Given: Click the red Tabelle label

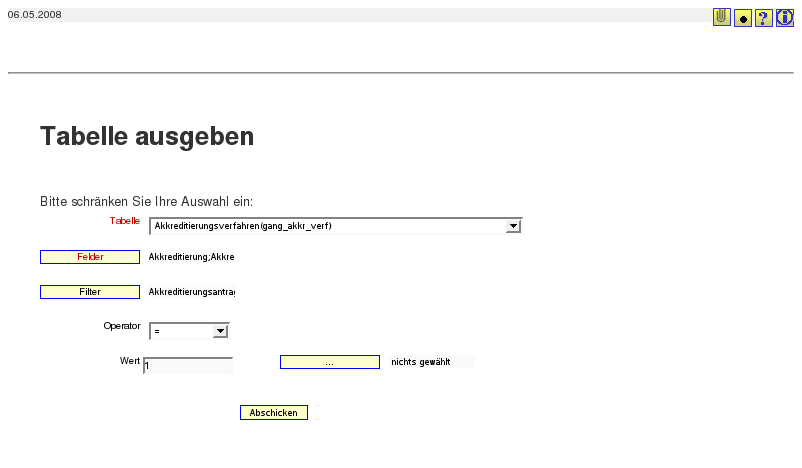Looking at the screenshot, I should click(124, 220).
